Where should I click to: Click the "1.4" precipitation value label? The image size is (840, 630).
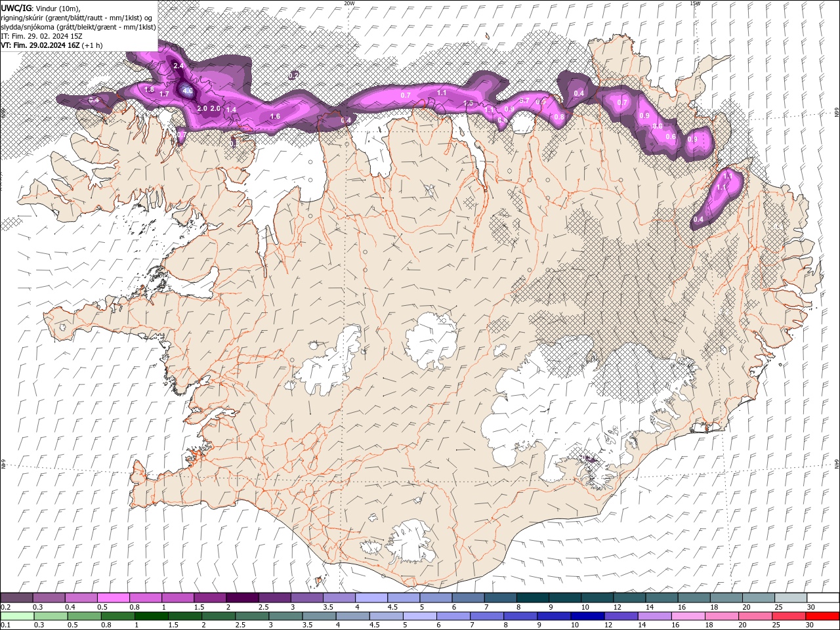click(x=231, y=110)
